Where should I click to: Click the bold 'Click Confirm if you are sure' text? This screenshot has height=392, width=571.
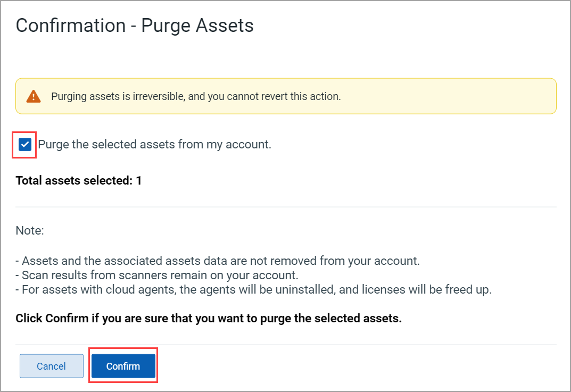pyautogui.click(x=209, y=319)
